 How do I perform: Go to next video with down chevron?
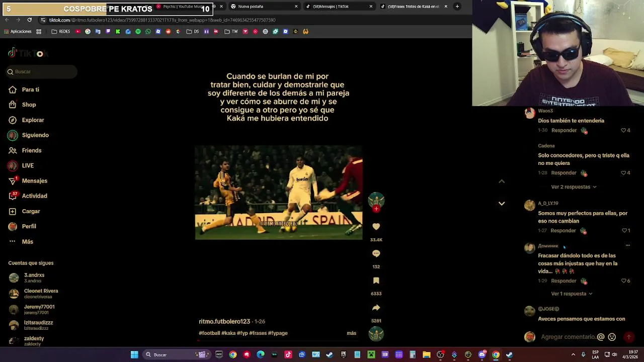pyautogui.click(x=502, y=204)
